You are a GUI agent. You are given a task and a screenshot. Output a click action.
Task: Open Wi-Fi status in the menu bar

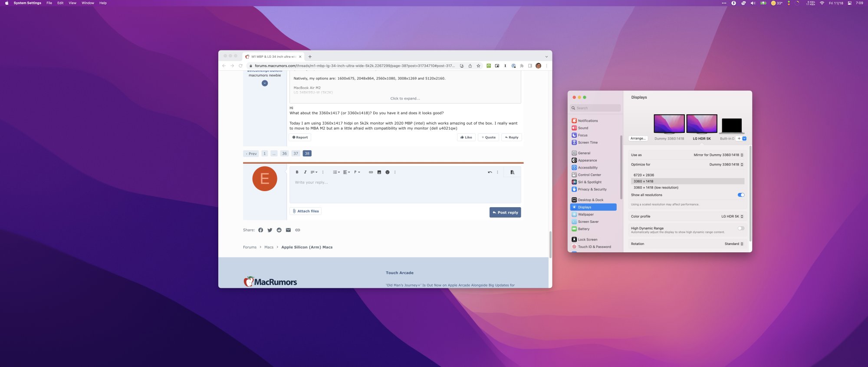[x=822, y=3]
